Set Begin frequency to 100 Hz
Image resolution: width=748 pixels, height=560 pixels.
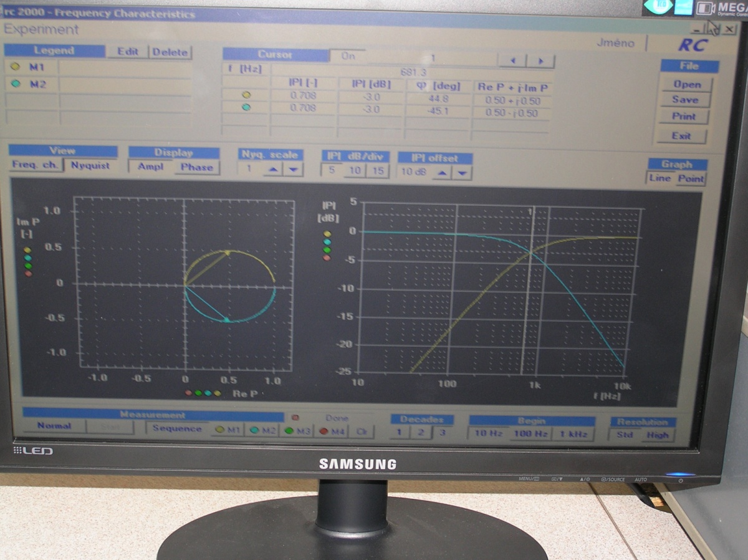pyautogui.click(x=530, y=434)
